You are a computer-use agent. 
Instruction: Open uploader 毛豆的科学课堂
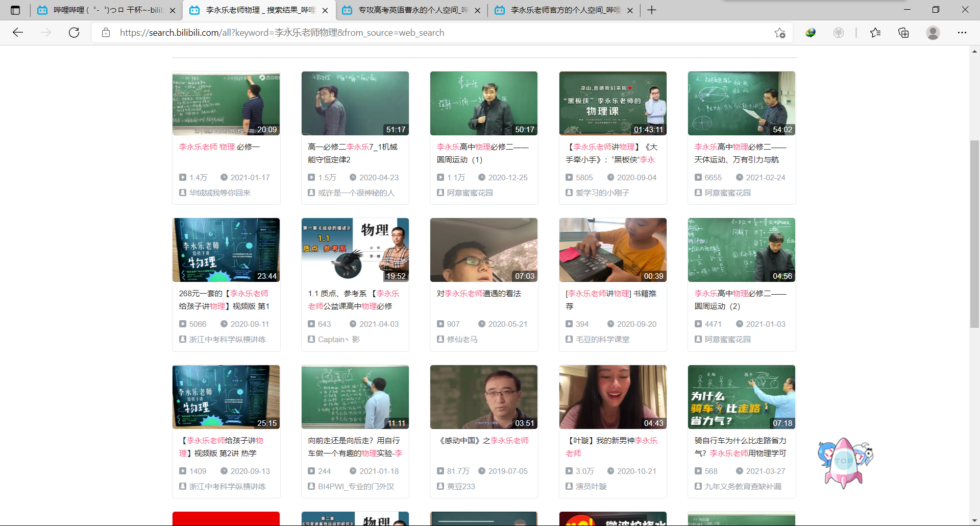[x=603, y=340]
